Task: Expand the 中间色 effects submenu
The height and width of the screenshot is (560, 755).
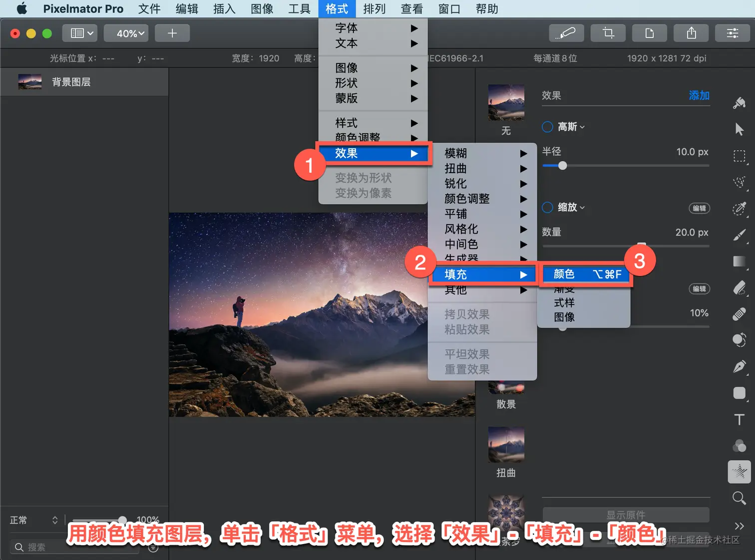Action: tap(482, 244)
